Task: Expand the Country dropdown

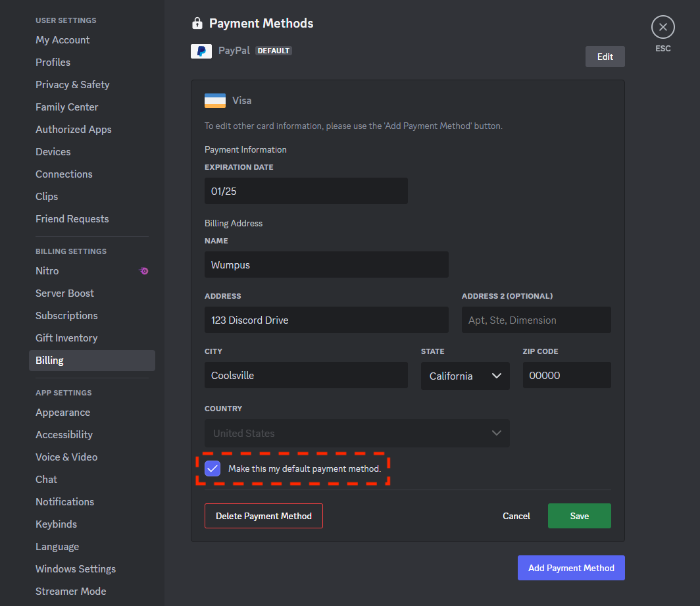Action: (x=357, y=433)
